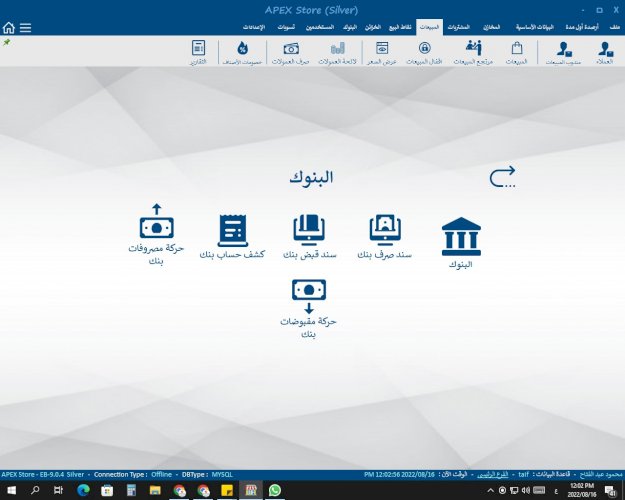Viewport: 625px width, 500px height.
Task: Click عرض السعر toolbar button
Action: coord(380,52)
